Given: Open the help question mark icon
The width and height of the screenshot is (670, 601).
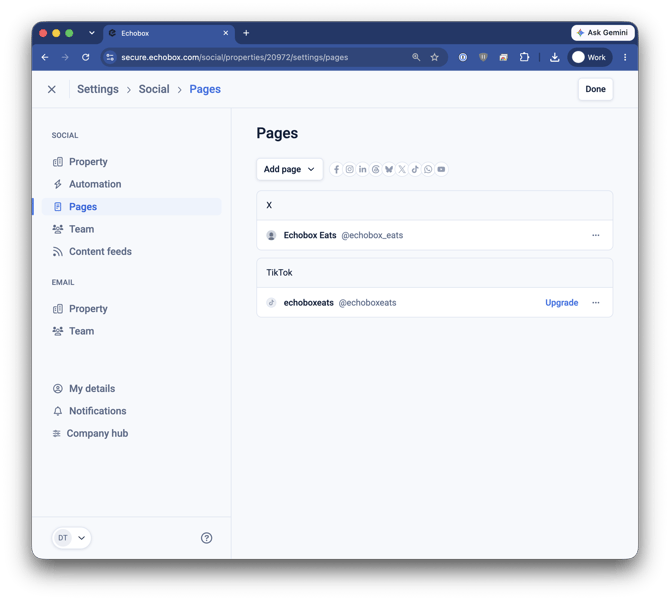Looking at the screenshot, I should pyautogui.click(x=206, y=538).
